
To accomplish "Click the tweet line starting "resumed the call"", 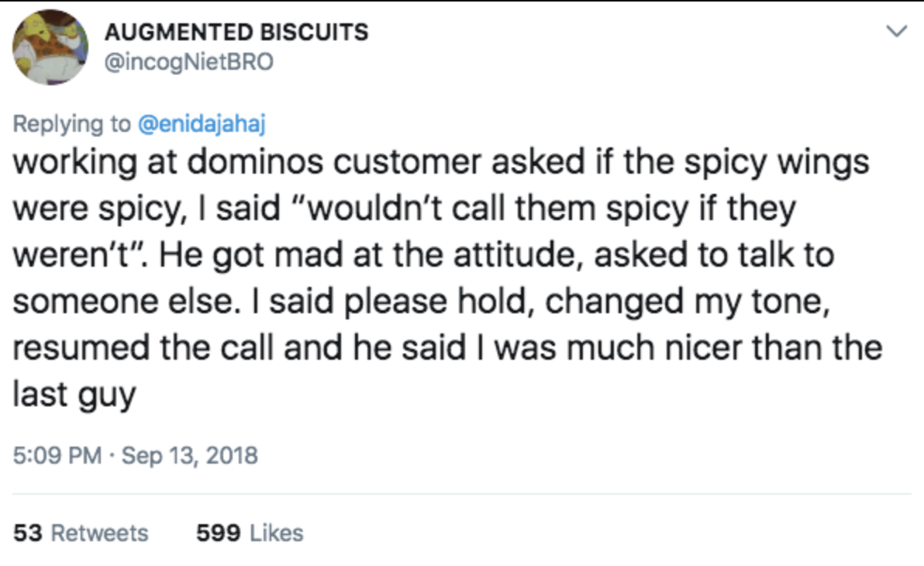I will coord(447,347).
